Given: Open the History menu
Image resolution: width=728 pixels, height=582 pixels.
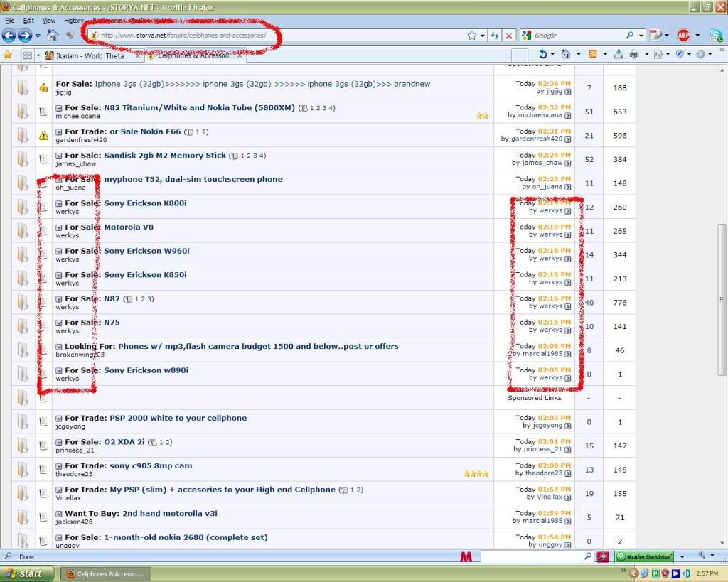Looking at the screenshot, I should point(74,21).
